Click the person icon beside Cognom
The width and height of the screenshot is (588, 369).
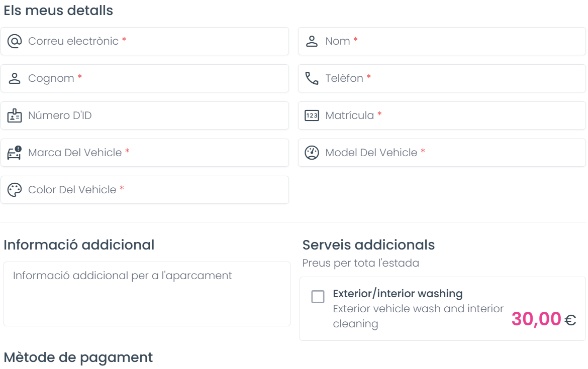(x=15, y=78)
